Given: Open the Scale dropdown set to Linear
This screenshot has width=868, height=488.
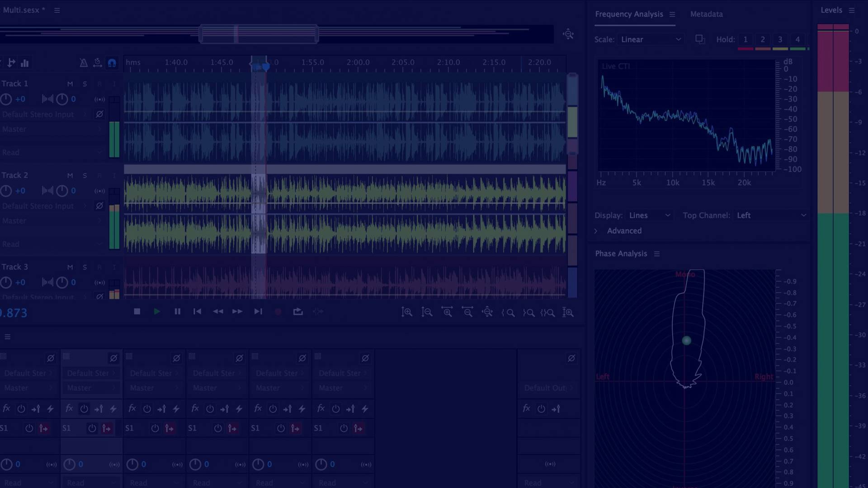Looking at the screenshot, I should [x=651, y=39].
